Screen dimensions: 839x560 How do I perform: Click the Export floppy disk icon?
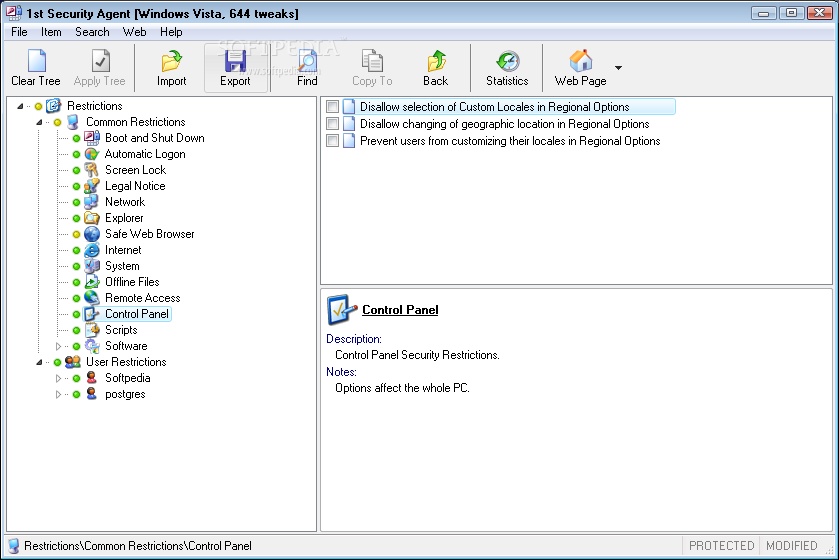click(x=235, y=60)
